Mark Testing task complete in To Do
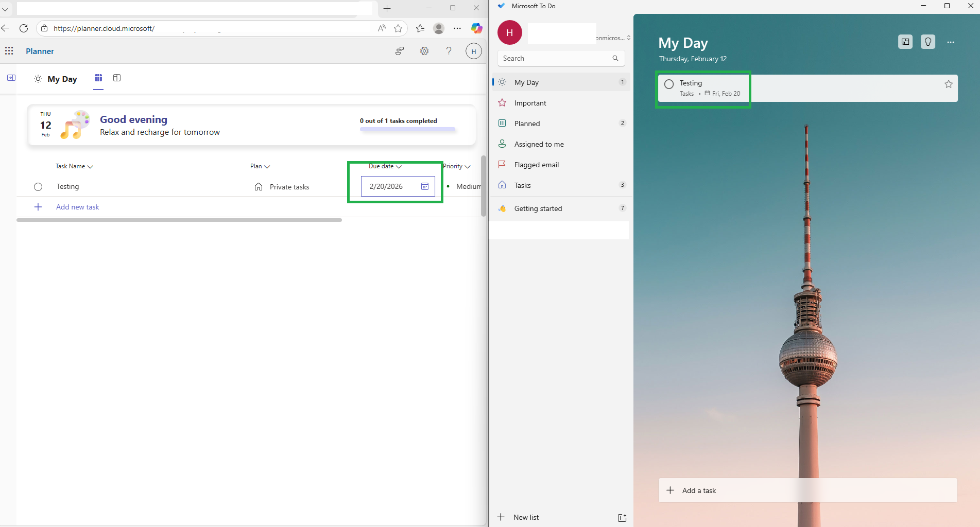The height and width of the screenshot is (527, 980). [x=669, y=84]
